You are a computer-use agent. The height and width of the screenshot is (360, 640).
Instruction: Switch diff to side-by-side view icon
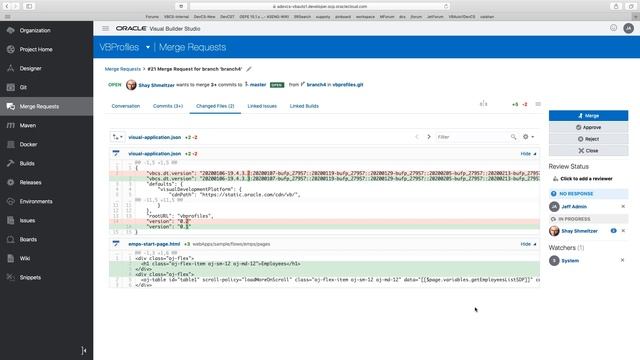[x=483, y=104]
